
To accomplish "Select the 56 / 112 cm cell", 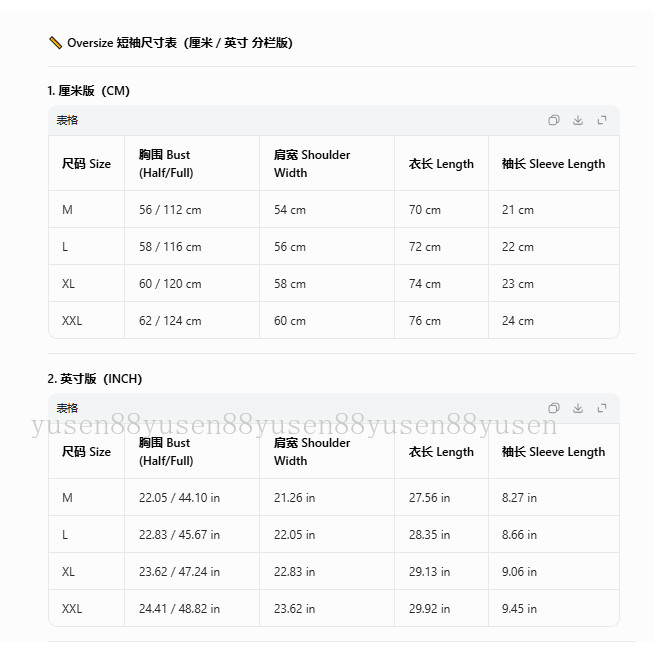I will pos(170,209).
